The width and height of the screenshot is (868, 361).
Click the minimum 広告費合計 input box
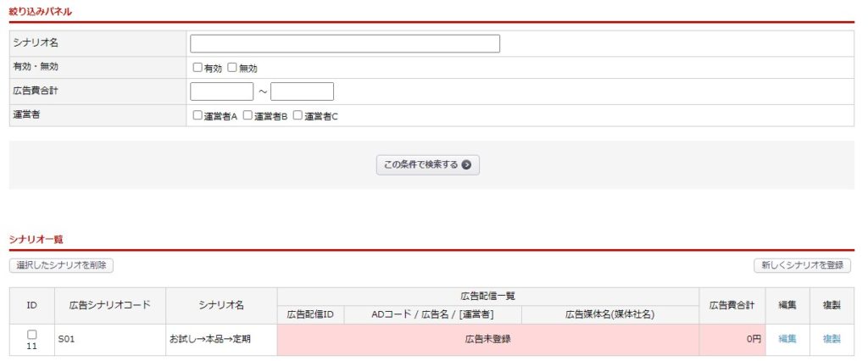pos(221,92)
